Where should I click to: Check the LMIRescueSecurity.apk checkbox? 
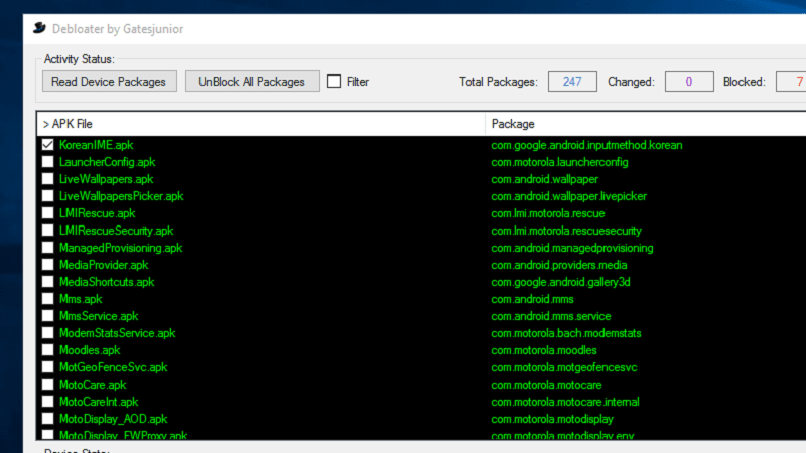[x=47, y=231]
